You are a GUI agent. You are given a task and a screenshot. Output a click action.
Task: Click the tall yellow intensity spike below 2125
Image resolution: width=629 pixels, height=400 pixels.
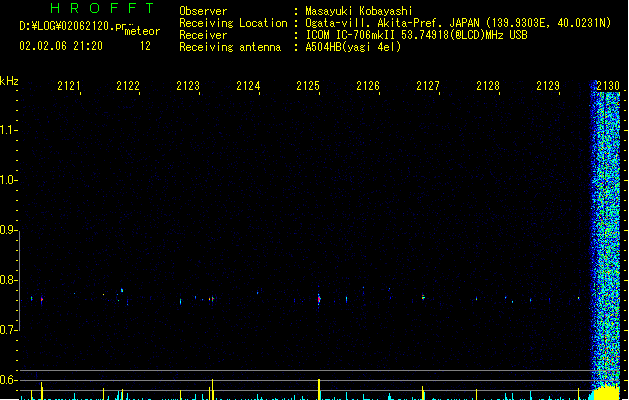tap(319, 389)
